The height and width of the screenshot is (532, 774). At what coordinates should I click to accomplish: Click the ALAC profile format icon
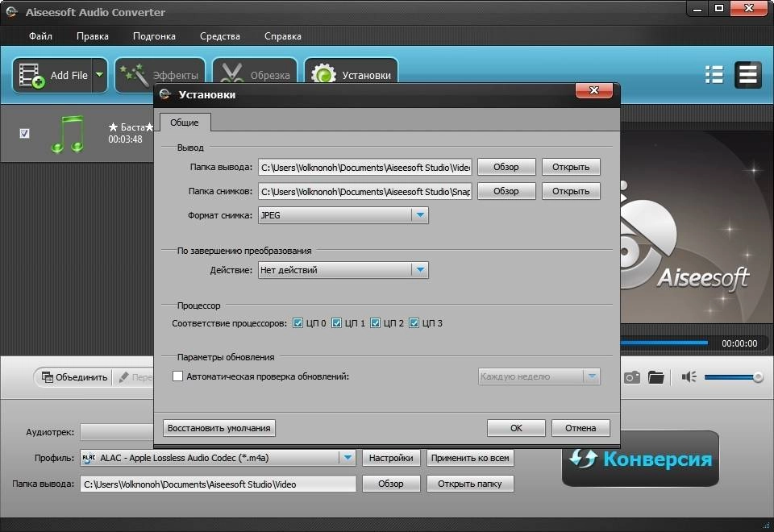pyautogui.click(x=89, y=458)
